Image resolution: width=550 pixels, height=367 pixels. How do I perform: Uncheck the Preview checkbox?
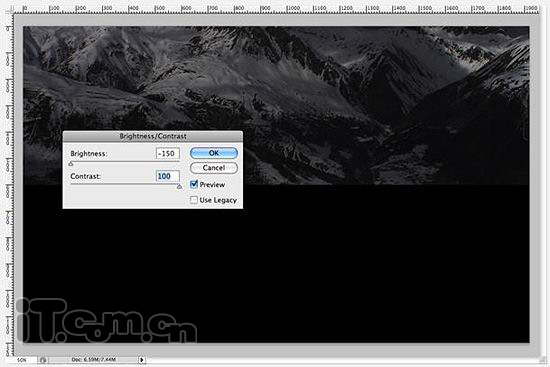(x=194, y=184)
